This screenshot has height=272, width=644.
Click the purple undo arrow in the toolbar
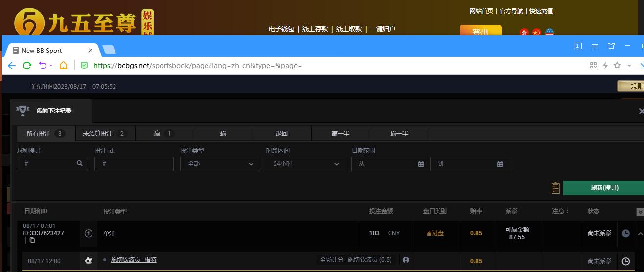click(43, 65)
